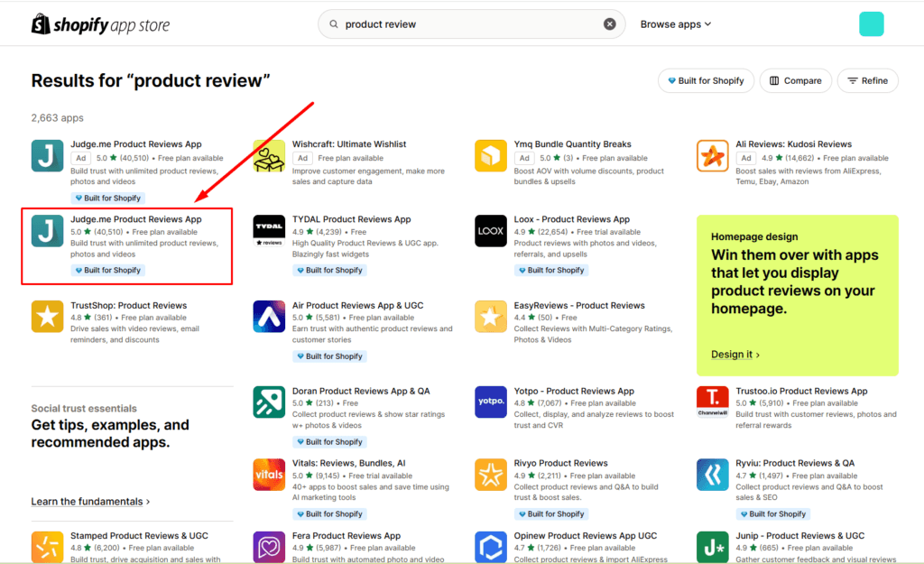Click the Compare button
This screenshot has width=924, height=564.
tap(796, 80)
